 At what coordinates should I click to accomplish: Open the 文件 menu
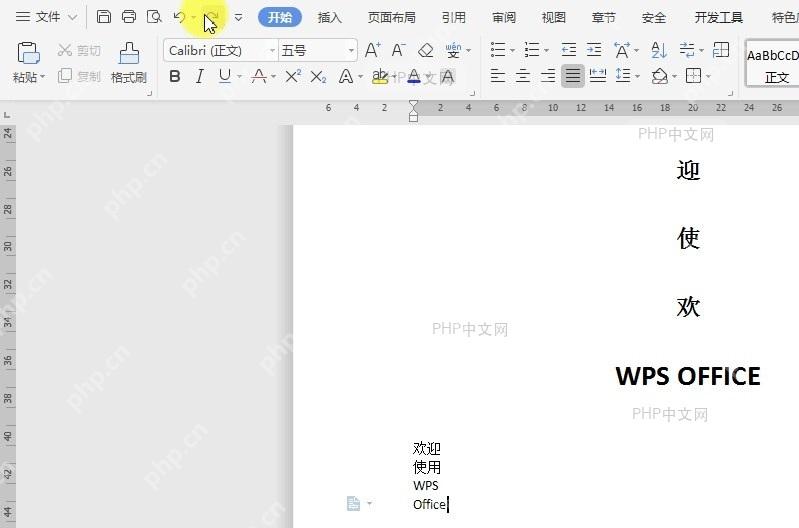(x=47, y=17)
